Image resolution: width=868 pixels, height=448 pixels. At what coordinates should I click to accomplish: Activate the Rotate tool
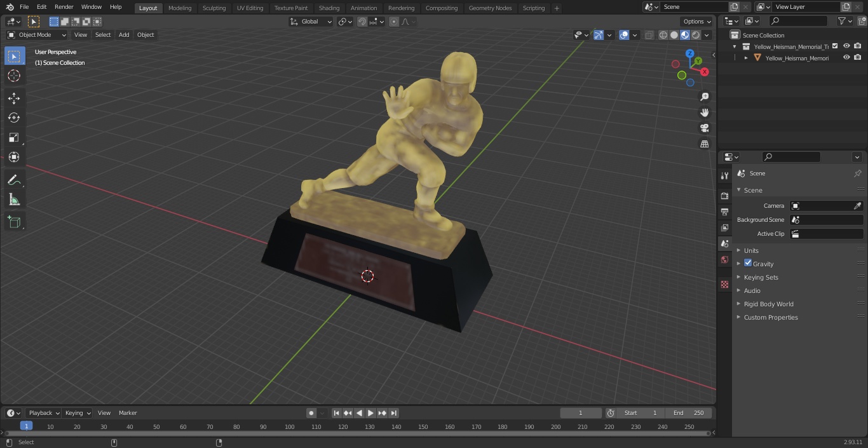(x=14, y=118)
